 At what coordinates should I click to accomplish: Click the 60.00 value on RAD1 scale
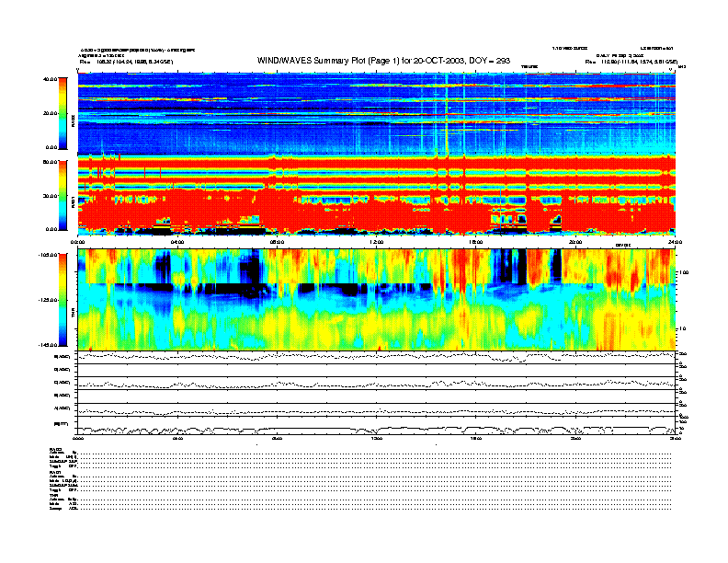coord(50,162)
